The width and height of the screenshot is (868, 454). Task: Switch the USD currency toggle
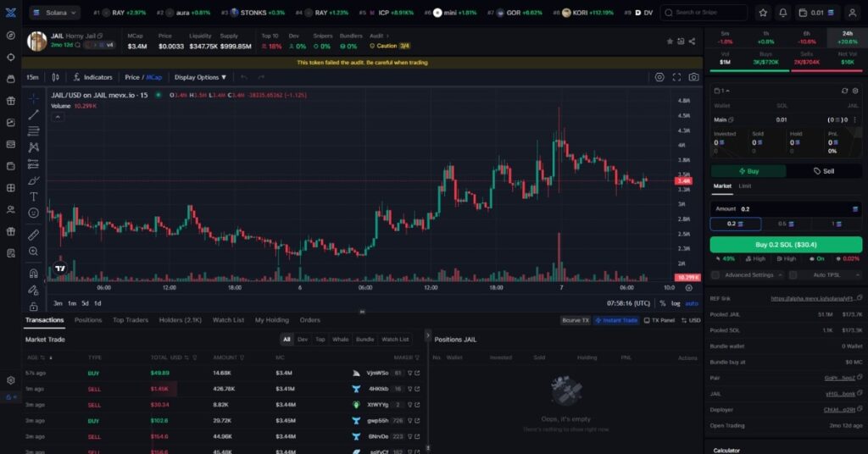tap(691, 320)
